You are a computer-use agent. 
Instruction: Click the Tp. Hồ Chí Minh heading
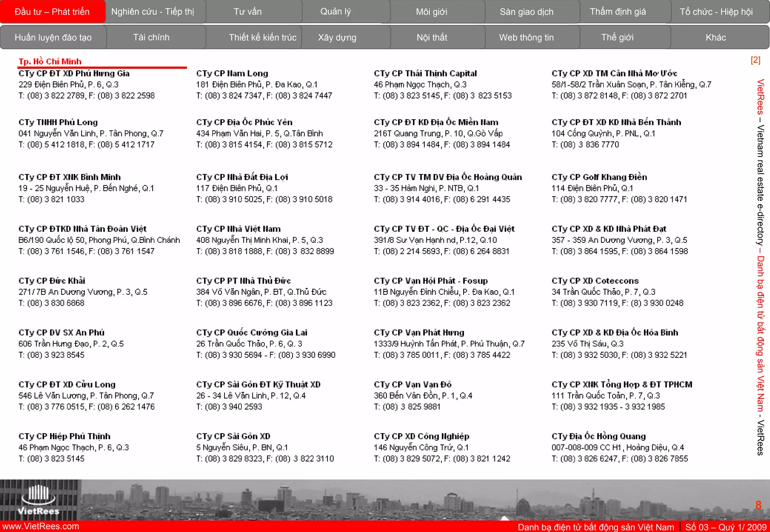50,61
